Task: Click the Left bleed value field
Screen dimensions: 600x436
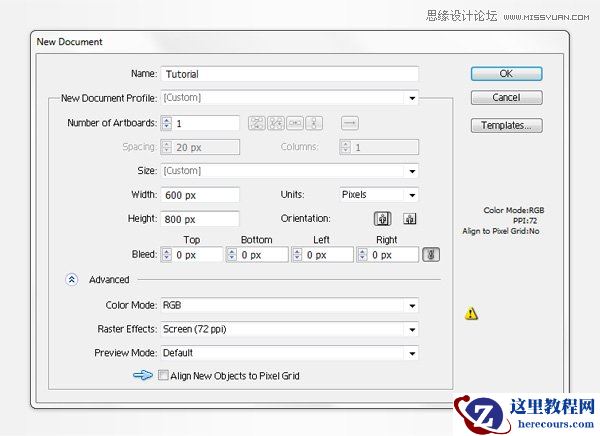Action: click(328, 255)
